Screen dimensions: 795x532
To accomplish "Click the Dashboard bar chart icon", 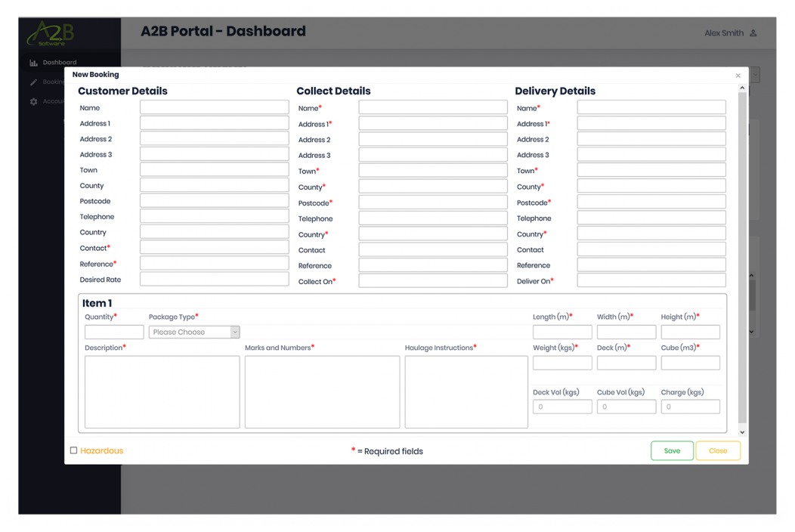I will (x=33, y=63).
